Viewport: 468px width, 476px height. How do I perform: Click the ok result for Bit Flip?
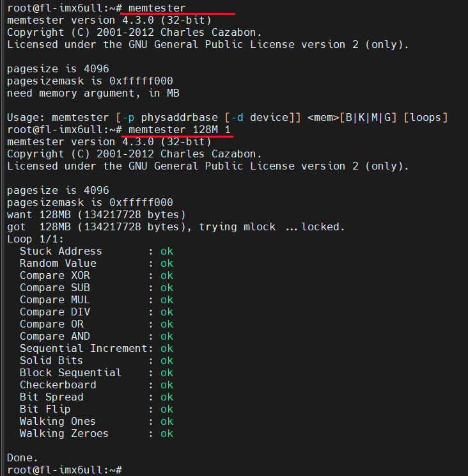click(167, 409)
